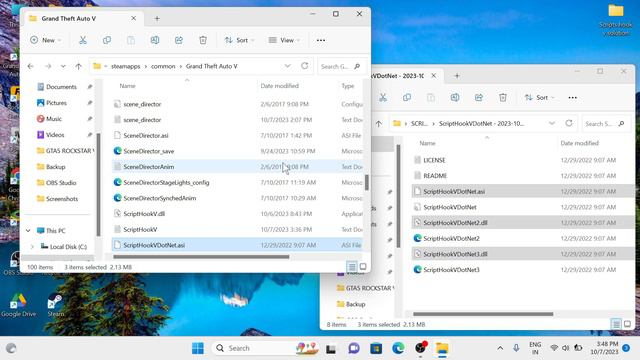Expand address bar history dropdown in GTA V window

point(287,66)
